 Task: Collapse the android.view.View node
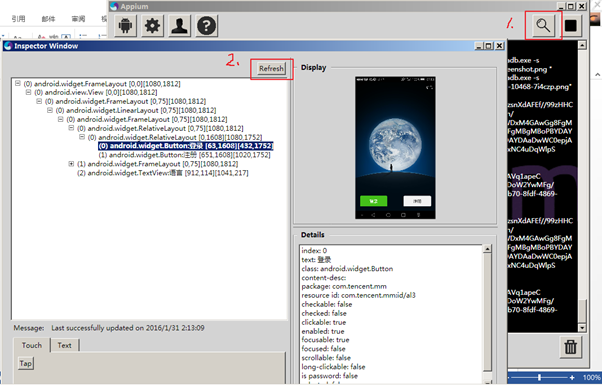pyautogui.click(x=28, y=92)
